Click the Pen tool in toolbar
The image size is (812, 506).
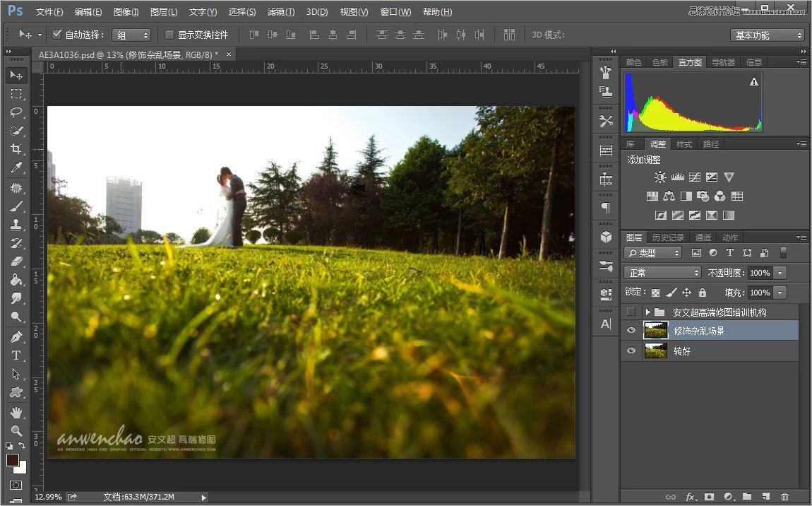pos(16,336)
